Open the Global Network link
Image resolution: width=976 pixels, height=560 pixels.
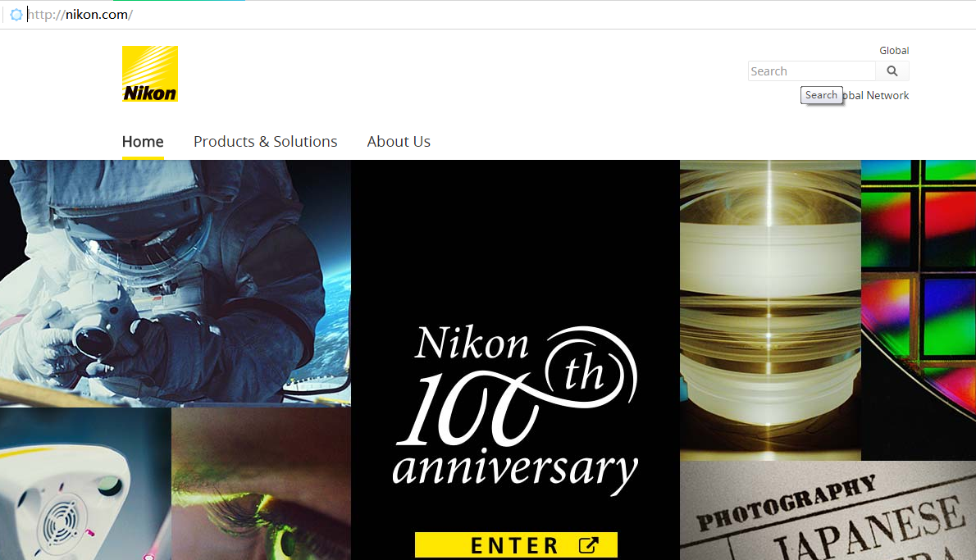(x=876, y=95)
